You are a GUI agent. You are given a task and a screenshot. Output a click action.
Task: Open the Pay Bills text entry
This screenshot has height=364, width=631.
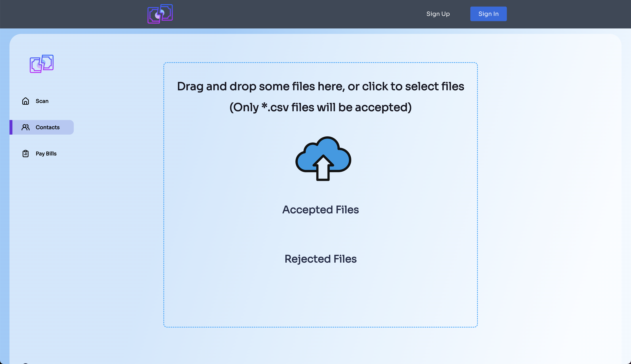tap(46, 154)
